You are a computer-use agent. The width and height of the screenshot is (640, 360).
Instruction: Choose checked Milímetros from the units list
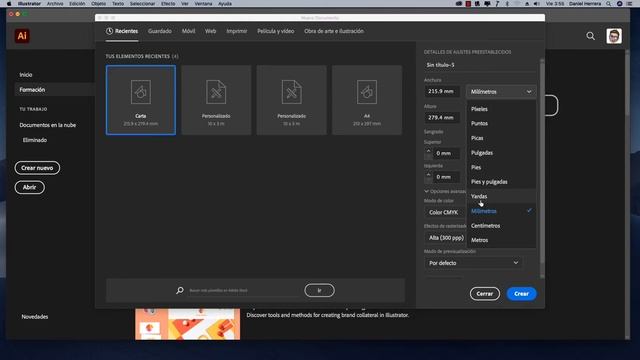501,211
